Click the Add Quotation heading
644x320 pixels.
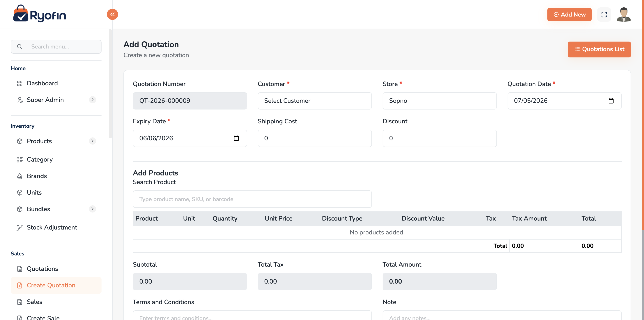point(151,44)
